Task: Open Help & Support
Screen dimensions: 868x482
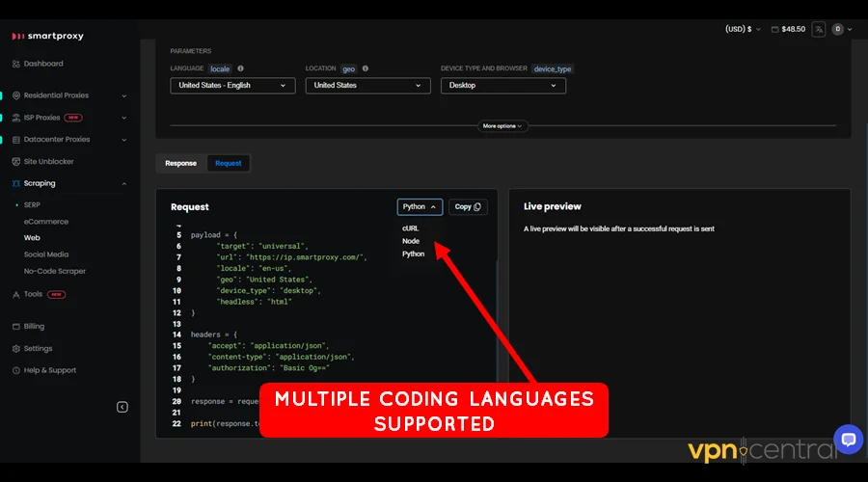Action: 50,370
